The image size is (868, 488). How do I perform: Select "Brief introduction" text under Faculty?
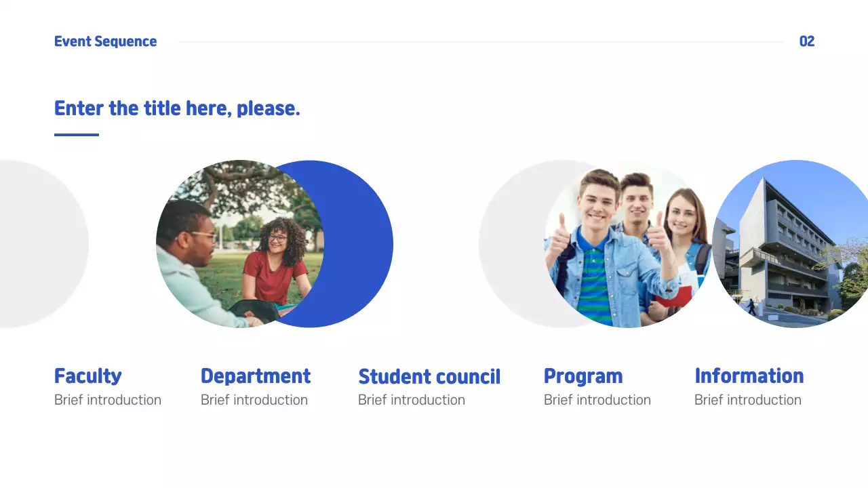108,400
